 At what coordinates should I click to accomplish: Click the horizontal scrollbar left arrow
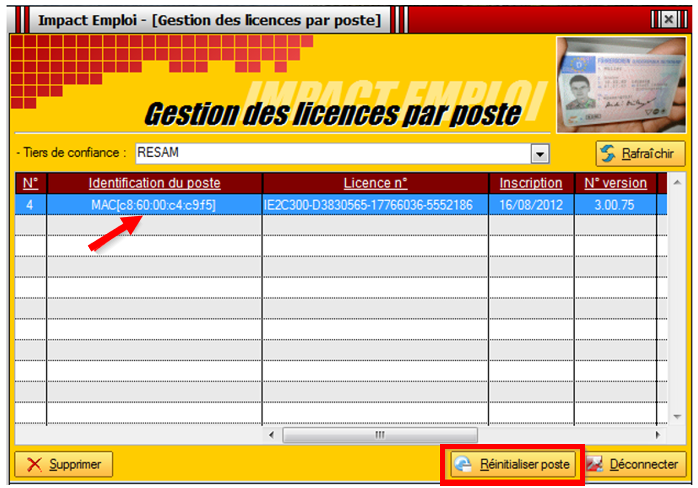(272, 435)
